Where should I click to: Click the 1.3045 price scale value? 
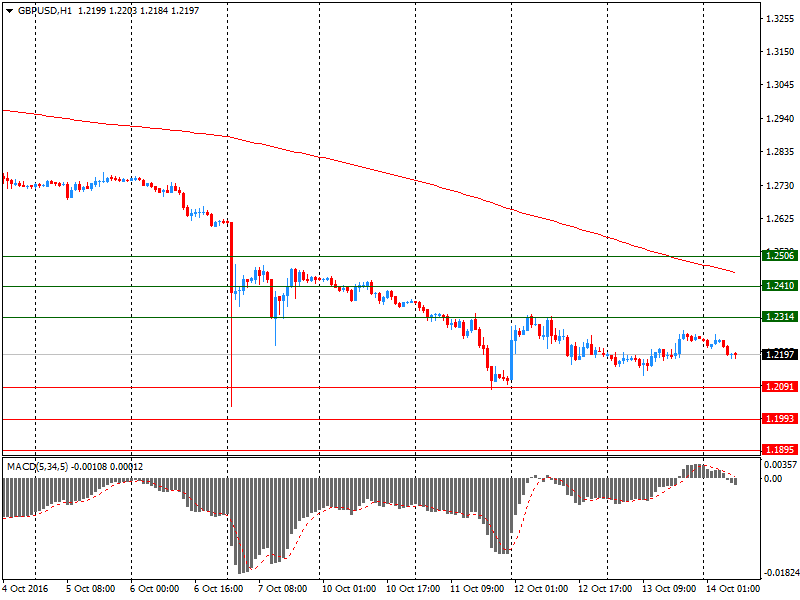click(x=781, y=85)
